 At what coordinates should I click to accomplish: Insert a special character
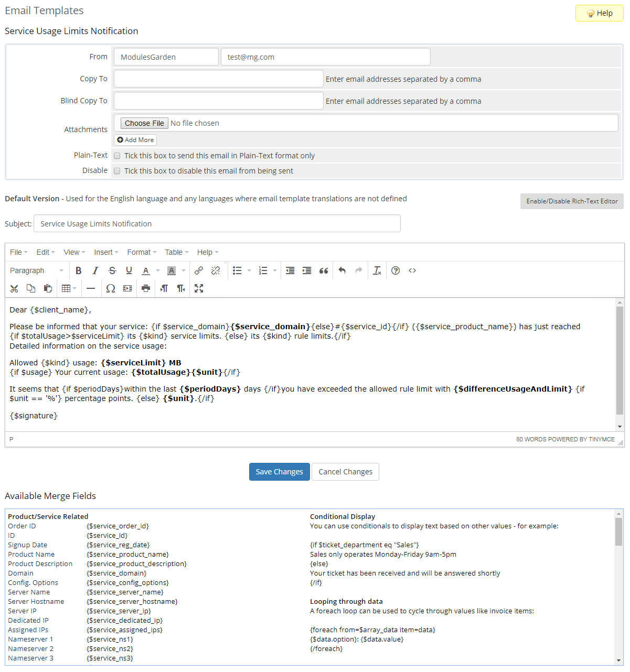point(111,288)
